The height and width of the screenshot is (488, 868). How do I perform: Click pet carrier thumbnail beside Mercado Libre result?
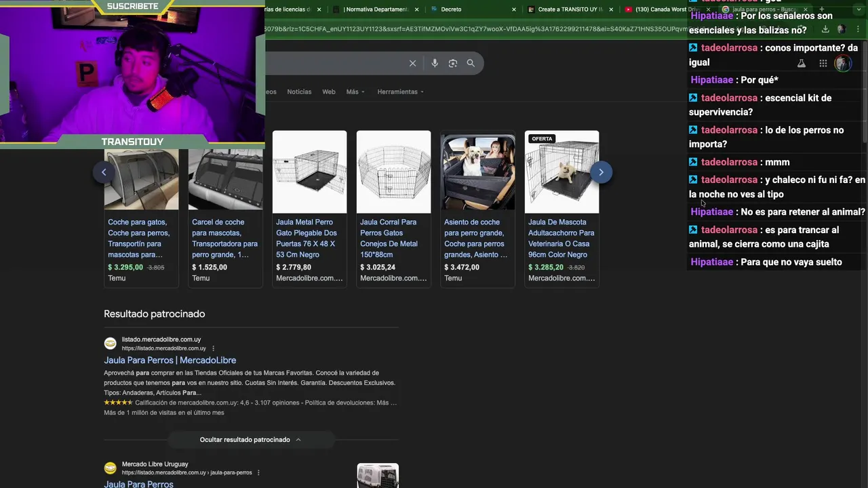(378, 476)
